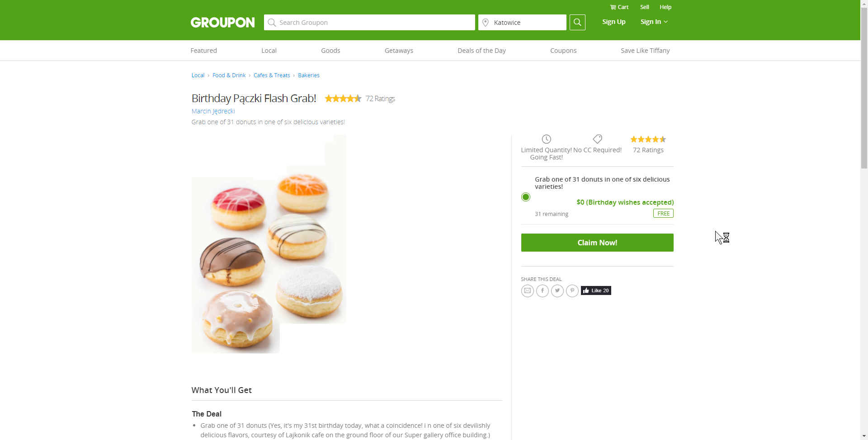868x440 pixels.
Task: Open the Katowice location field
Action: pos(522,23)
